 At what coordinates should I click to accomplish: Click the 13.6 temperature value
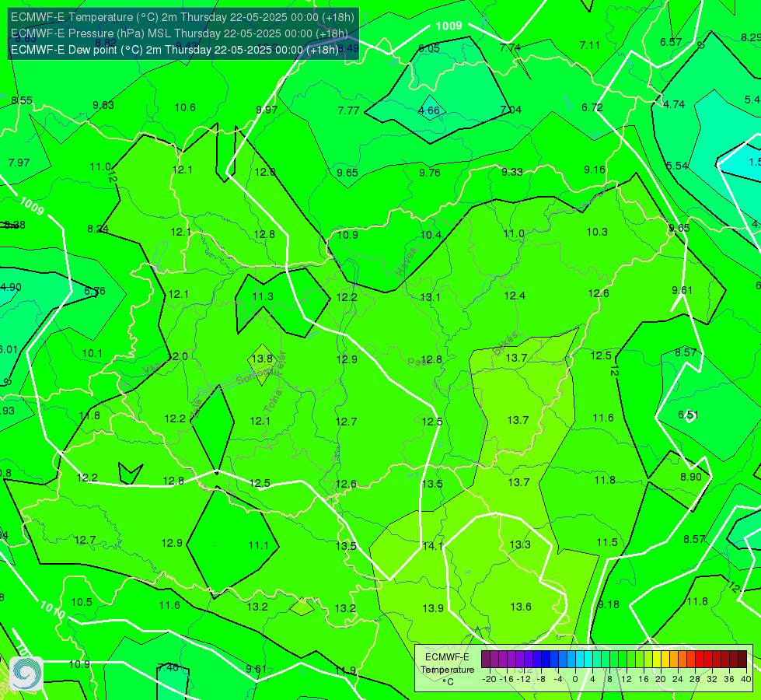click(x=522, y=607)
